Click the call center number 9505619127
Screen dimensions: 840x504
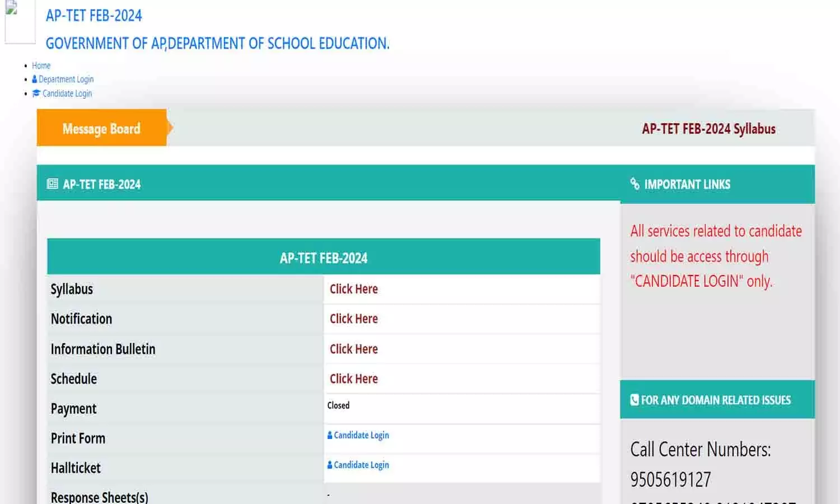point(670,479)
